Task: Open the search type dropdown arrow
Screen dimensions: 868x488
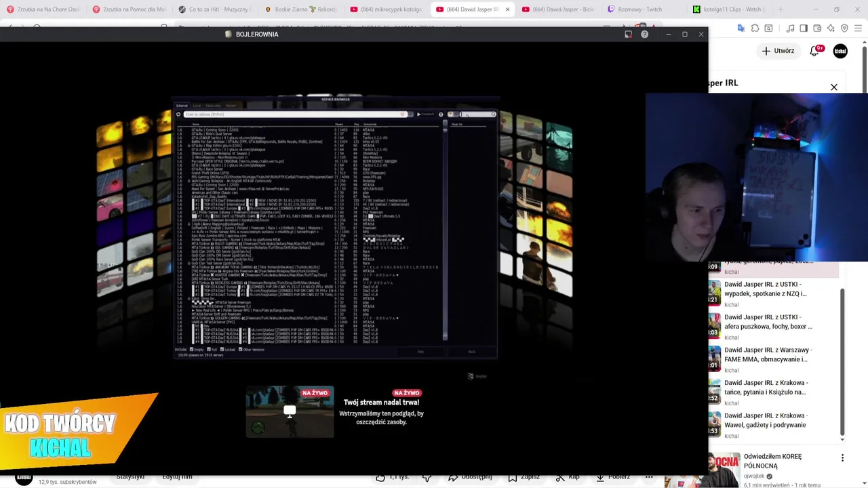Action: click(456, 114)
